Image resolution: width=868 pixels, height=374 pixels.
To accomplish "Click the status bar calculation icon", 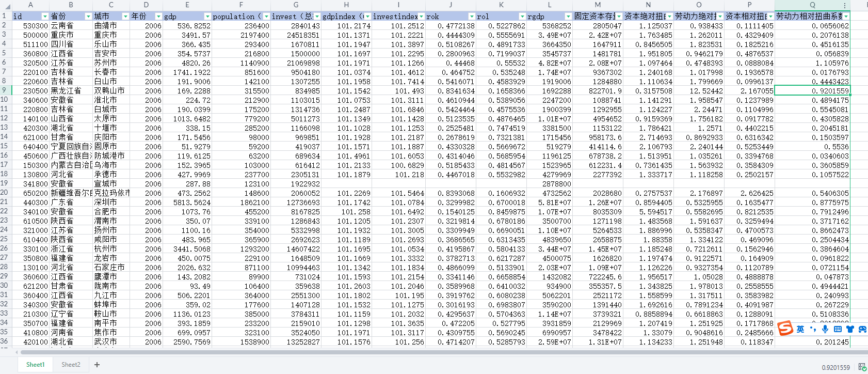I will (x=862, y=367).
